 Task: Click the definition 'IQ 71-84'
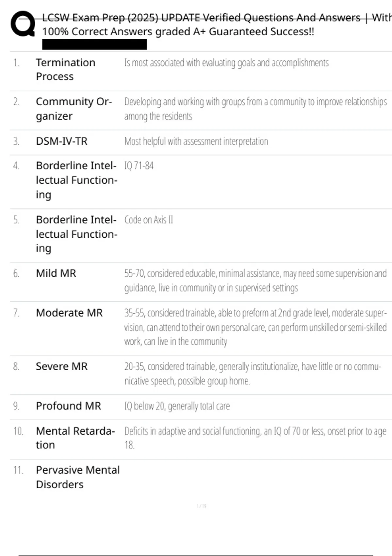tap(139, 166)
